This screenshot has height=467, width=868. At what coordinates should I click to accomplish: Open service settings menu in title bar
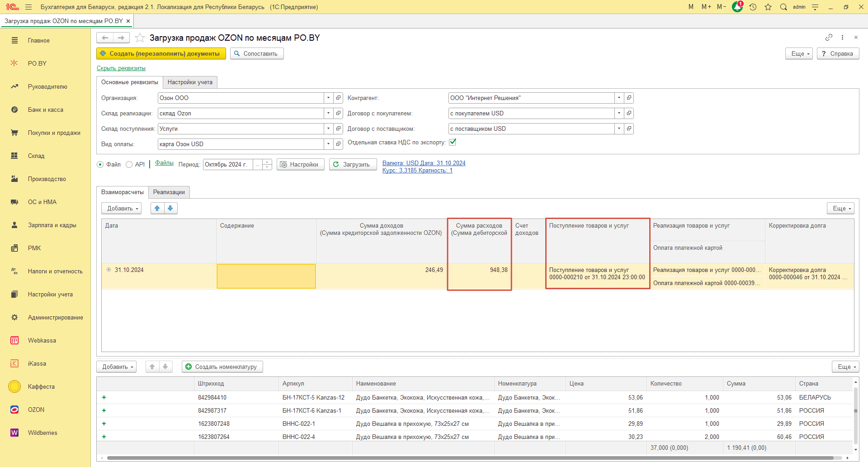pyautogui.click(x=815, y=7)
